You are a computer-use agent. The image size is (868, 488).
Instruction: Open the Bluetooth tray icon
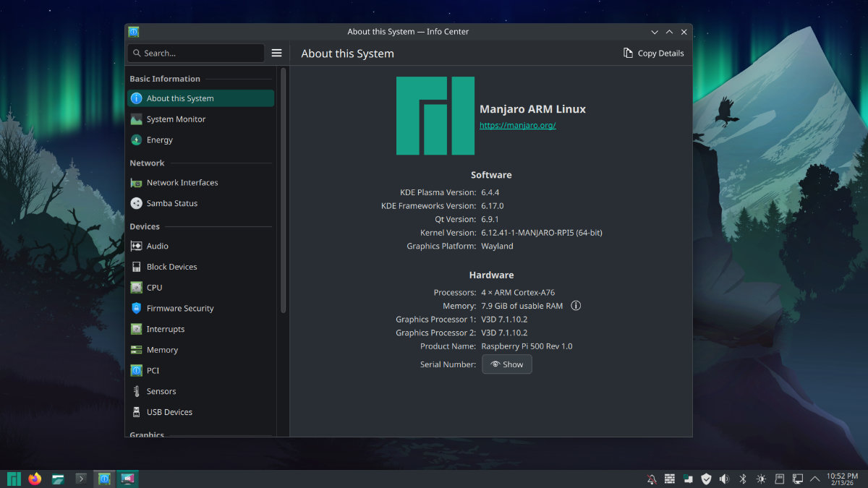tap(743, 479)
